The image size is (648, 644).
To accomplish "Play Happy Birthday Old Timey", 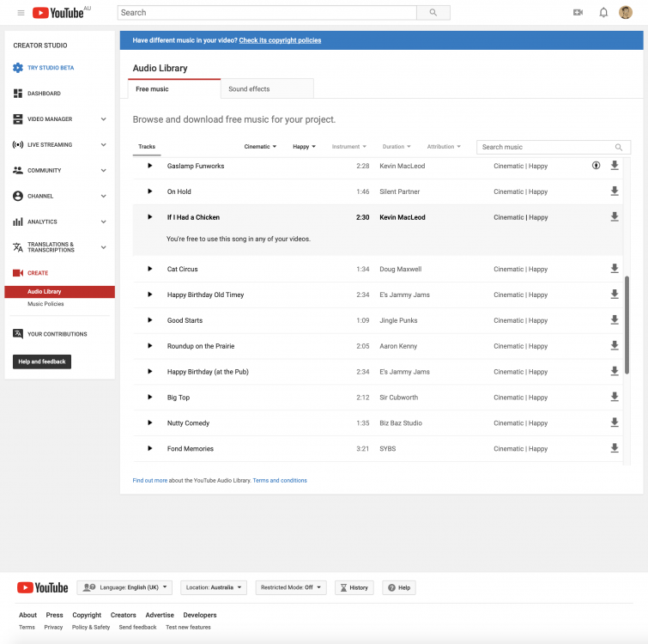I will tap(150, 295).
